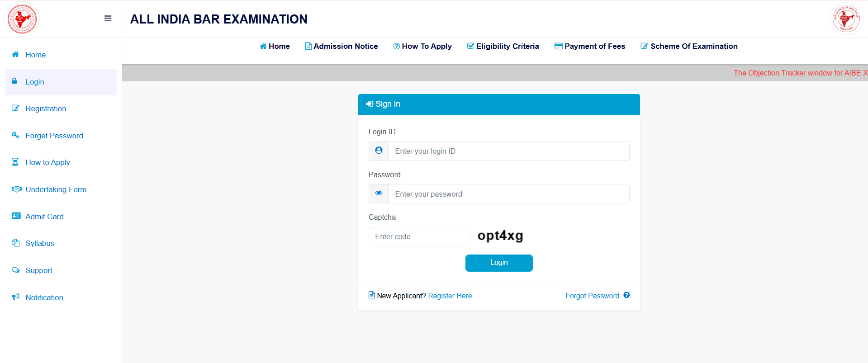Click the lock icon beside Login

[15, 81]
